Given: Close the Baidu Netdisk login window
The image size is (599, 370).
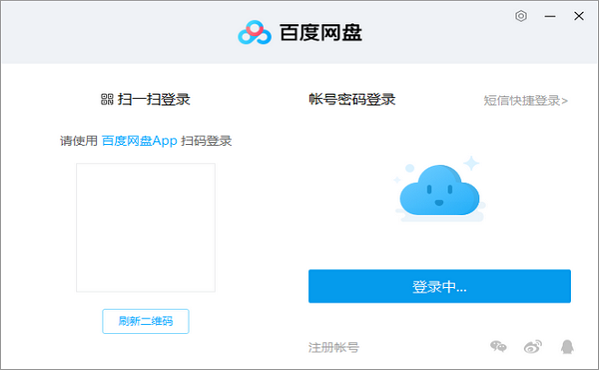Looking at the screenshot, I should (579, 16).
